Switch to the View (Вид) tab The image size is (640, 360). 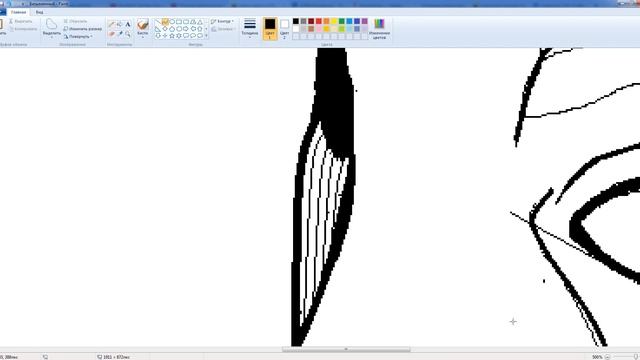[x=39, y=12]
